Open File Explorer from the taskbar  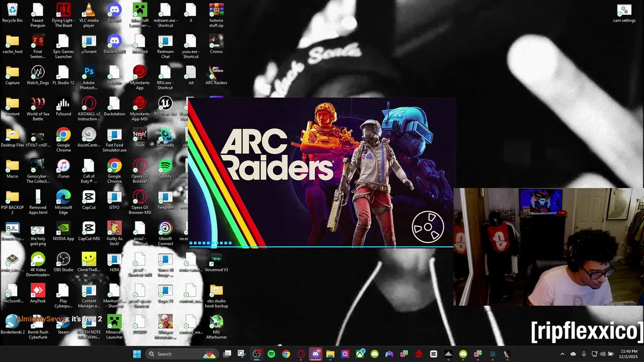(330, 354)
